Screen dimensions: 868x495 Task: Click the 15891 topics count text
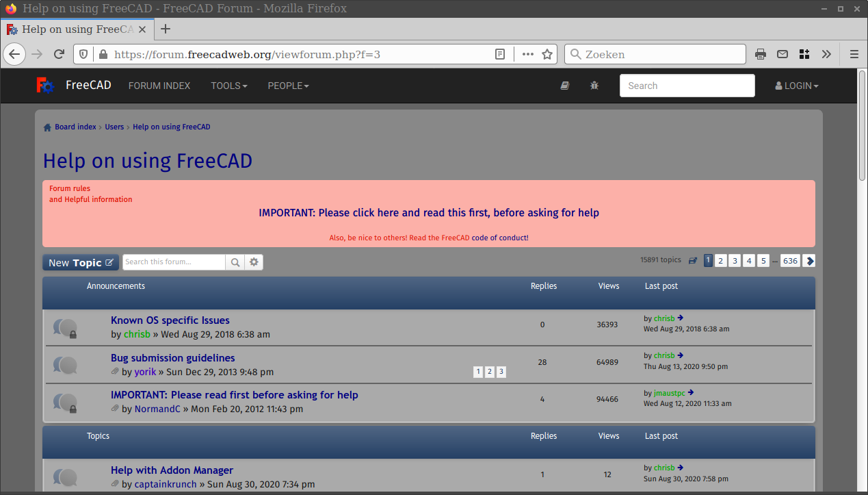coord(661,260)
